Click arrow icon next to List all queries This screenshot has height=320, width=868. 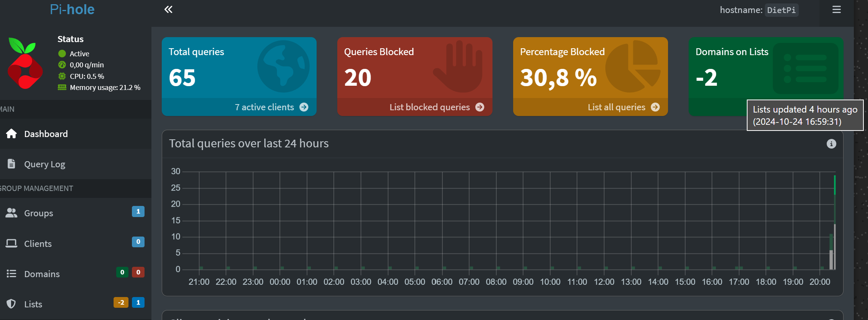pyautogui.click(x=655, y=107)
